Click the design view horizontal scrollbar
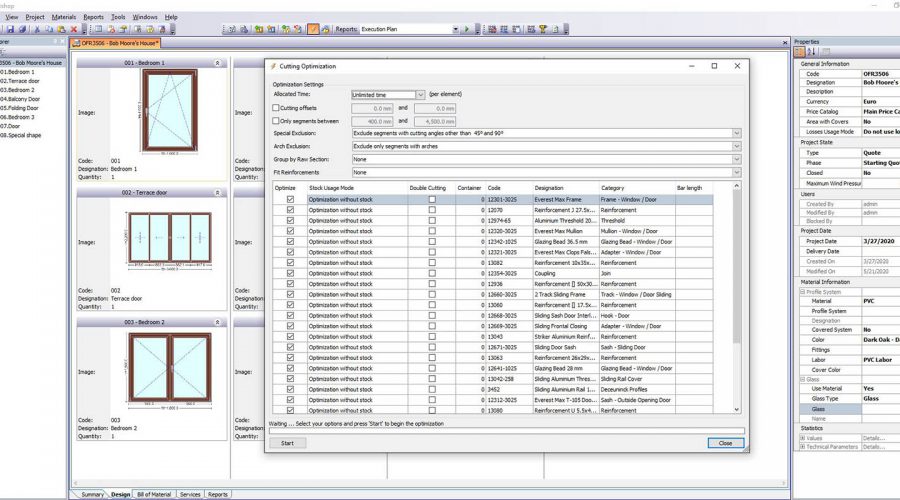The height and width of the screenshot is (500, 900). coord(429,483)
